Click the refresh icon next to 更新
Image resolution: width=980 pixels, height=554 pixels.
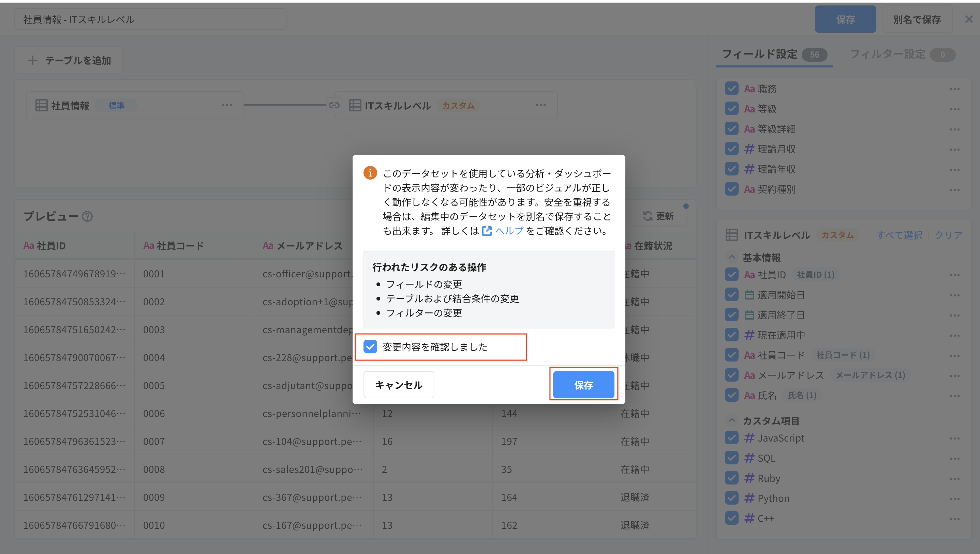(x=648, y=216)
